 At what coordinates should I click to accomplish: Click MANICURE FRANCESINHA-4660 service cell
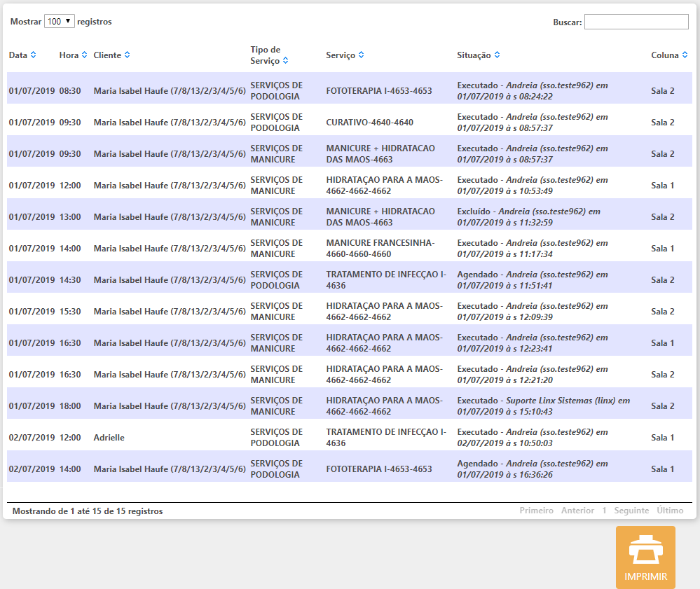[x=380, y=249]
